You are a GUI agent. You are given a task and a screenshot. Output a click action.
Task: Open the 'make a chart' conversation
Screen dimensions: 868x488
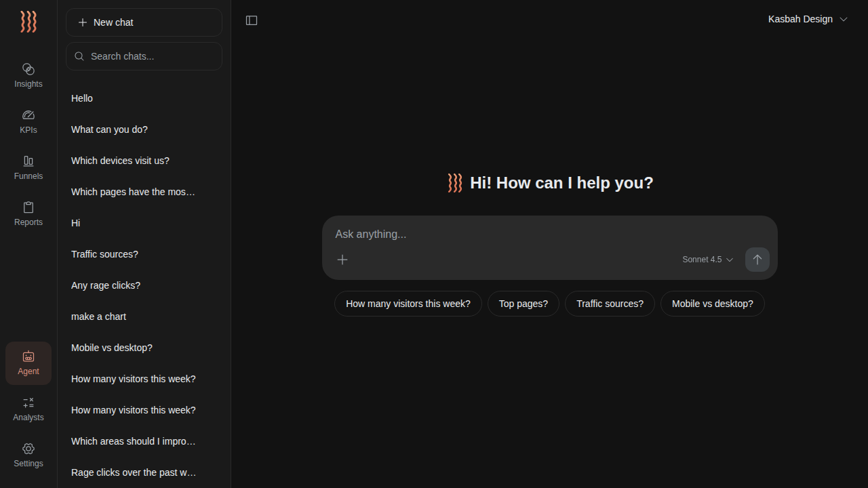click(99, 317)
